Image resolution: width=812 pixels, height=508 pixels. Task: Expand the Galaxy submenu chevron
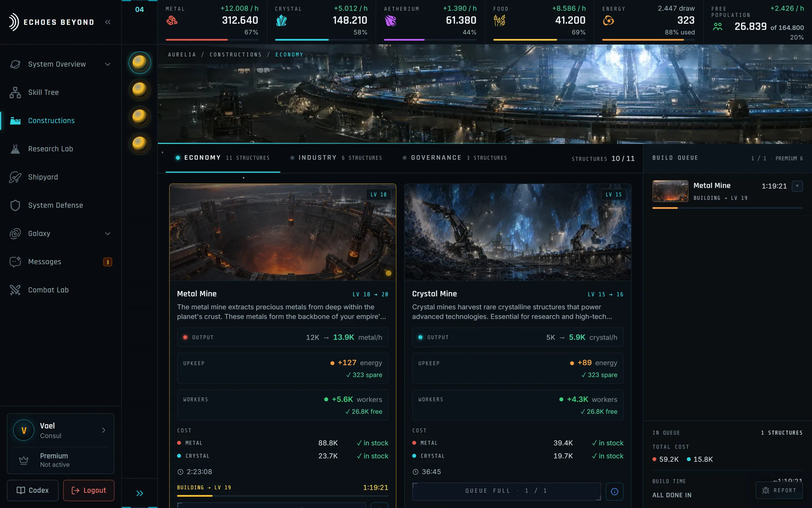click(x=108, y=233)
